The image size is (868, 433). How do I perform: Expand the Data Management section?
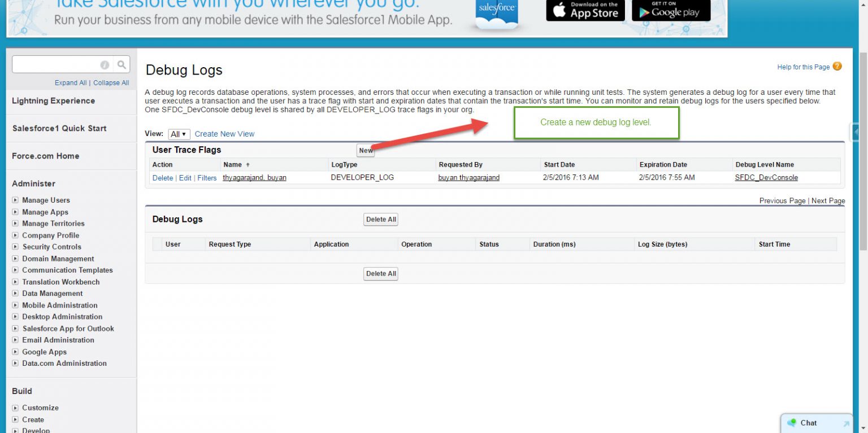tap(15, 294)
